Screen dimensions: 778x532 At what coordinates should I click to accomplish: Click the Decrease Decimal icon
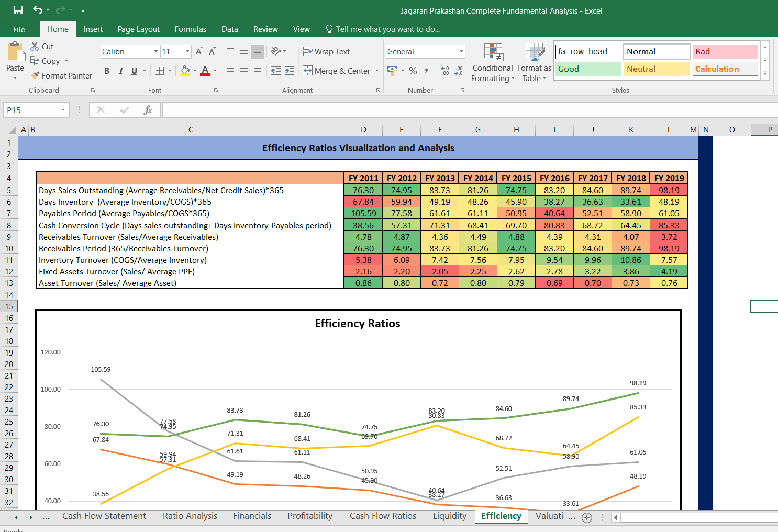459,71
